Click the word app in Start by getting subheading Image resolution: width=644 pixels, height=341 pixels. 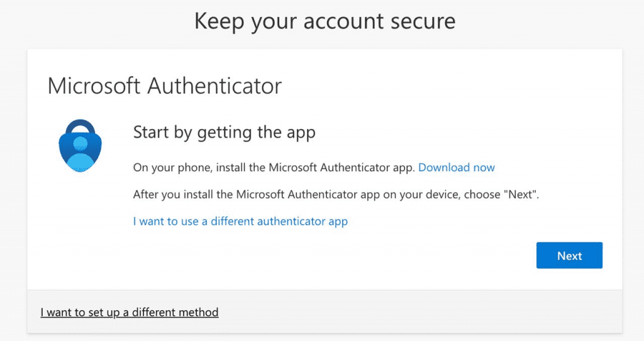pos(301,133)
